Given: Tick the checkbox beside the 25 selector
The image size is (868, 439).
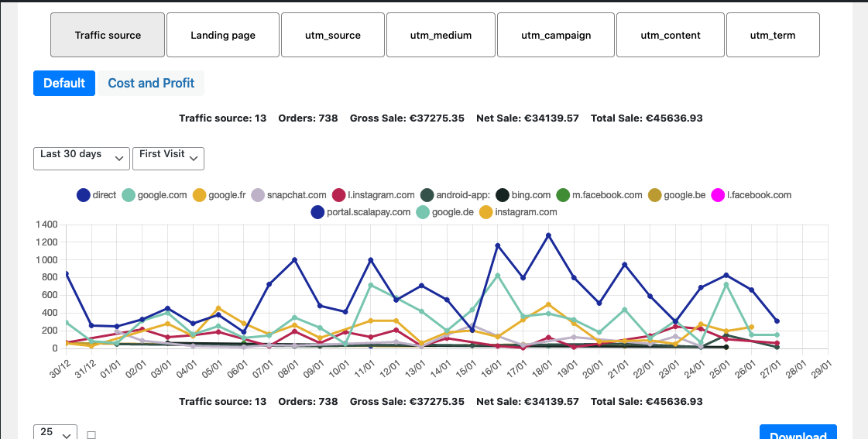Looking at the screenshot, I should click(x=91, y=435).
